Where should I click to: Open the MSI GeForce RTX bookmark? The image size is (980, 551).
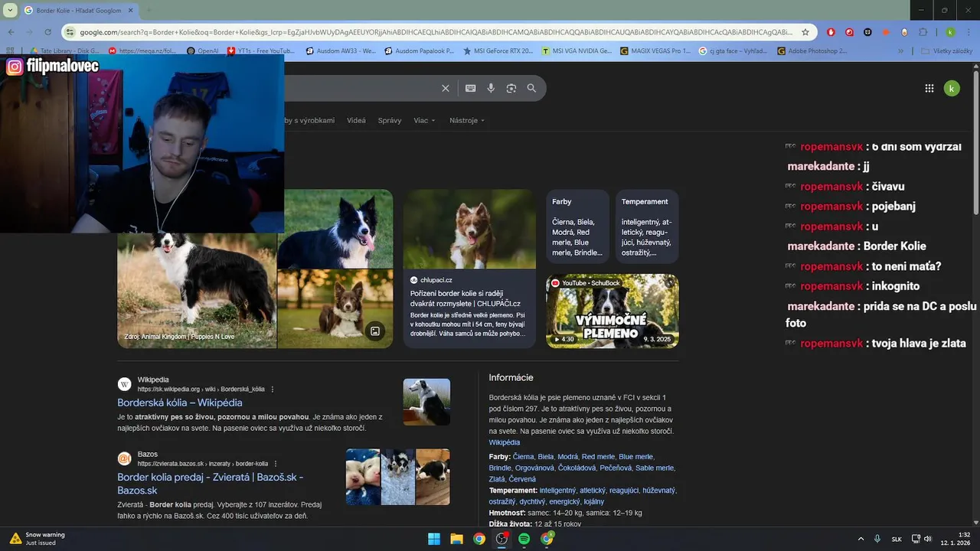click(498, 51)
